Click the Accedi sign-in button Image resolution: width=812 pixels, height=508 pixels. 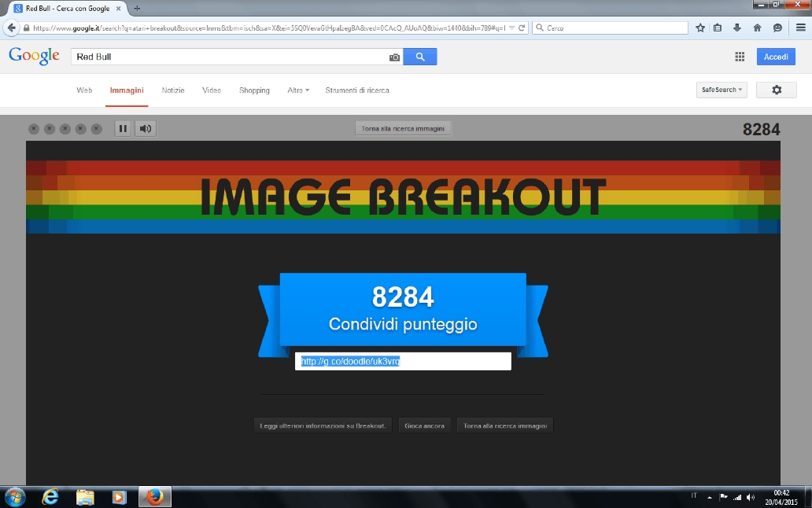(776, 57)
